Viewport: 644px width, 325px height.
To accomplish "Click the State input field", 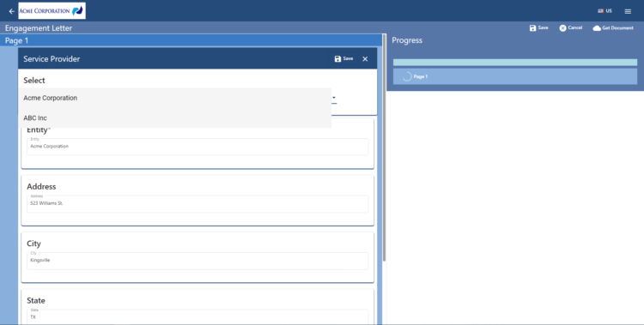I will click(x=197, y=316).
